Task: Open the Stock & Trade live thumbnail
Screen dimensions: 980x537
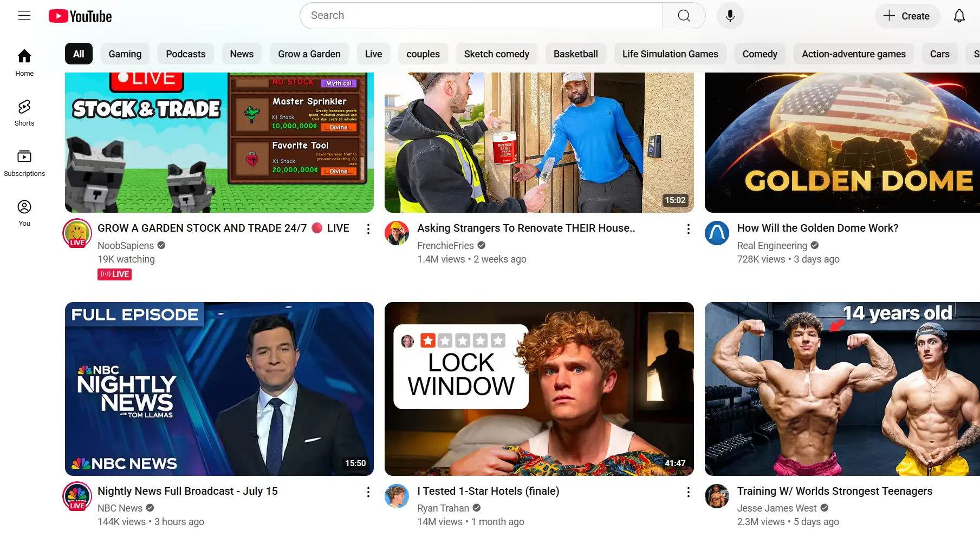Action: pyautogui.click(x=219, y=142)
